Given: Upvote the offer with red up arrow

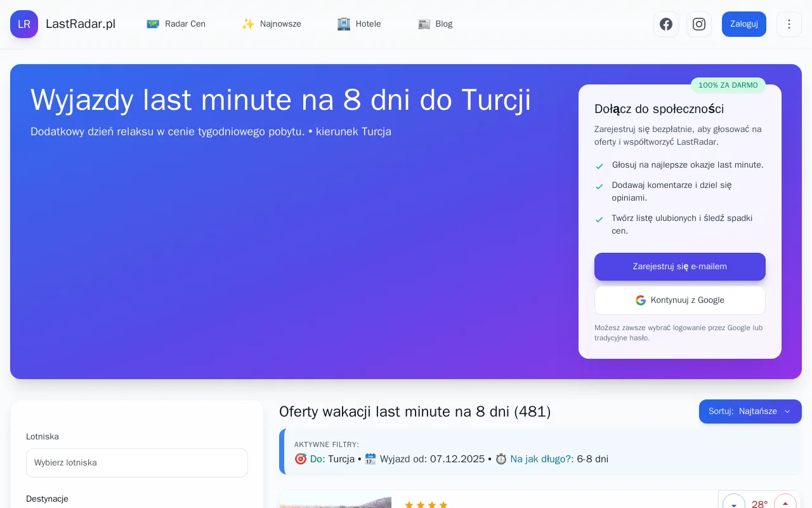Looking at the screenshot, I should pyautogui.click(x=785, y=504).
